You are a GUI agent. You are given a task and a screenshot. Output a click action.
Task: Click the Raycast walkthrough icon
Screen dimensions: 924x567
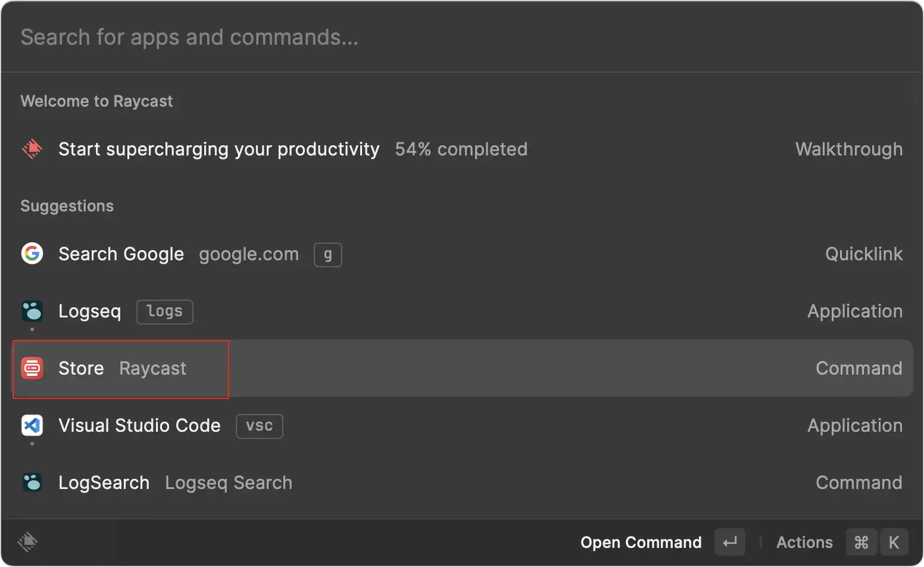click(x=32, y=149)
